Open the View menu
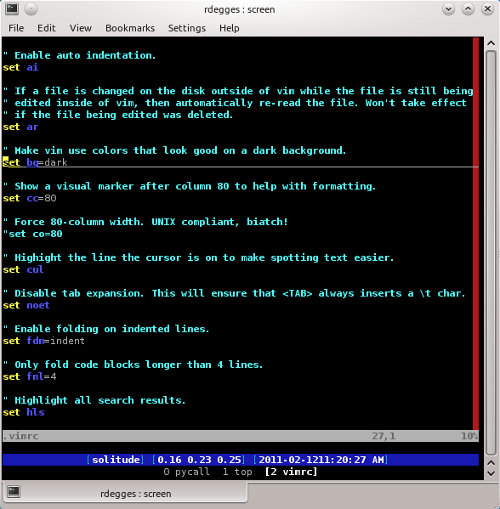500x509 pixels. [x=80, y=28]
